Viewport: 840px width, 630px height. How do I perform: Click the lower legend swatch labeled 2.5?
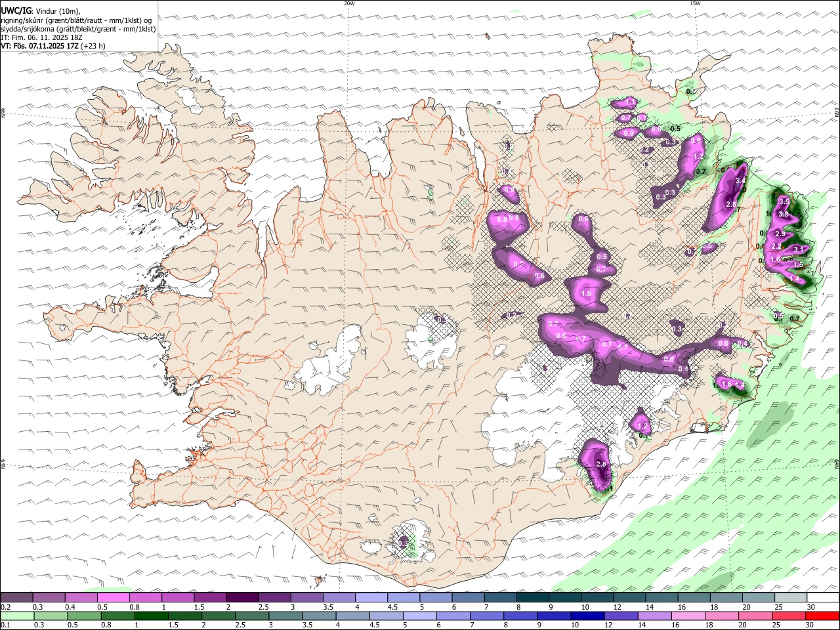click(x=252, y=616)
